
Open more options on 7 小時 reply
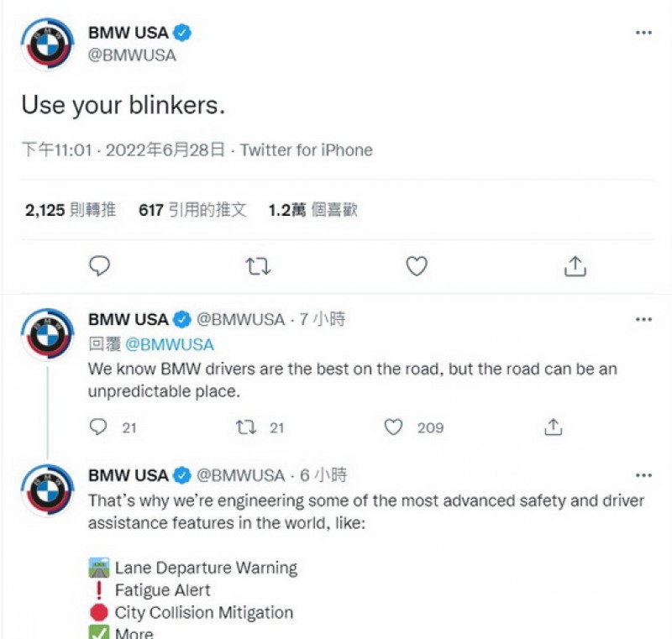tap(643, 319)
